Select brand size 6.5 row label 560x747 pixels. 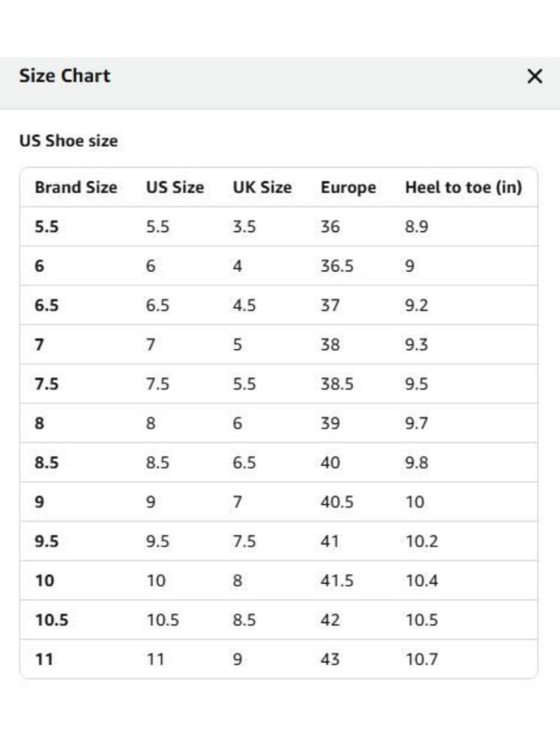tap(46, 305)
